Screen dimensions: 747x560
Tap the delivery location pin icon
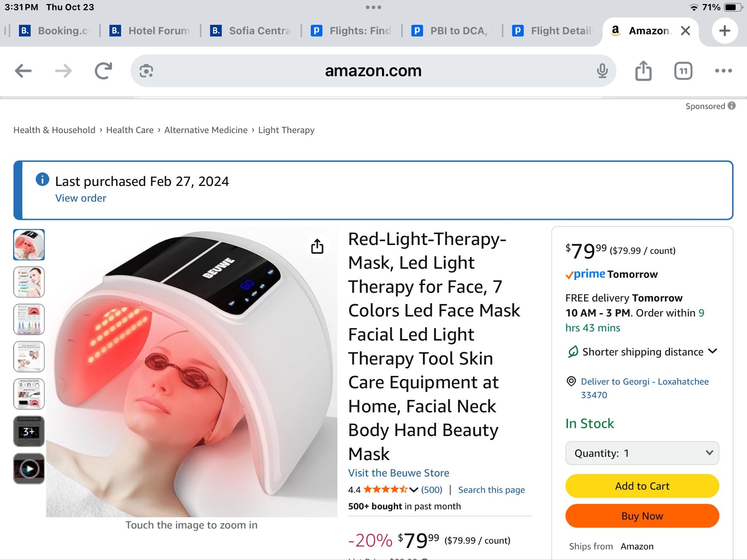point(571,381)
